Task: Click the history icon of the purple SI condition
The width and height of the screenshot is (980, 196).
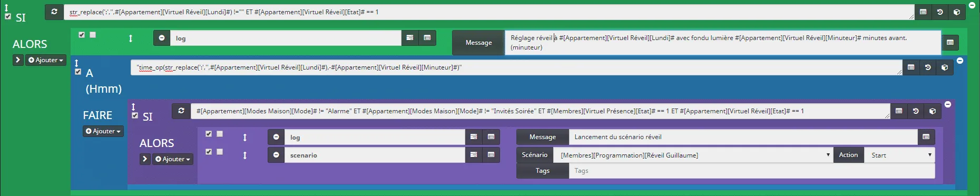Action: point(916,111)
